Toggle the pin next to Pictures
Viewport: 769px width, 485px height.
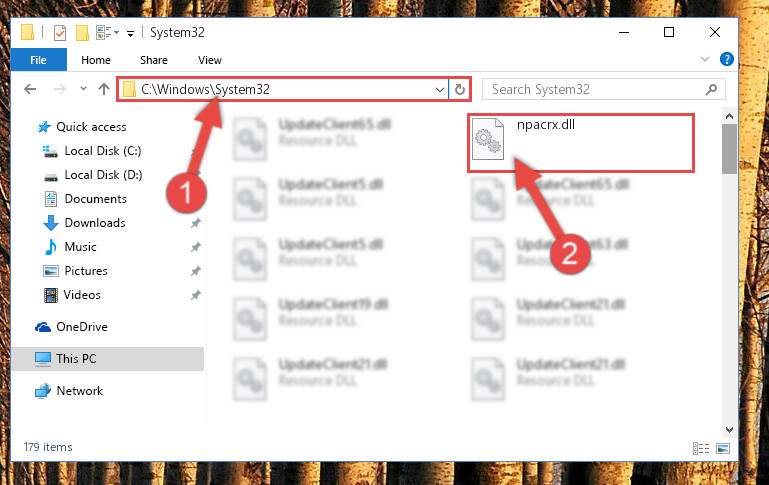click(x=196, y=271)
